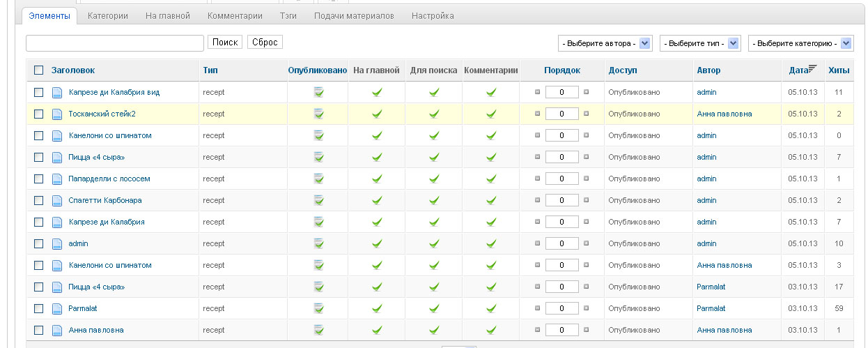Viewport: 868px width, 348px height.
Task: Open the Спагетти Карбонара item link
Action: (x=105, y=200)
